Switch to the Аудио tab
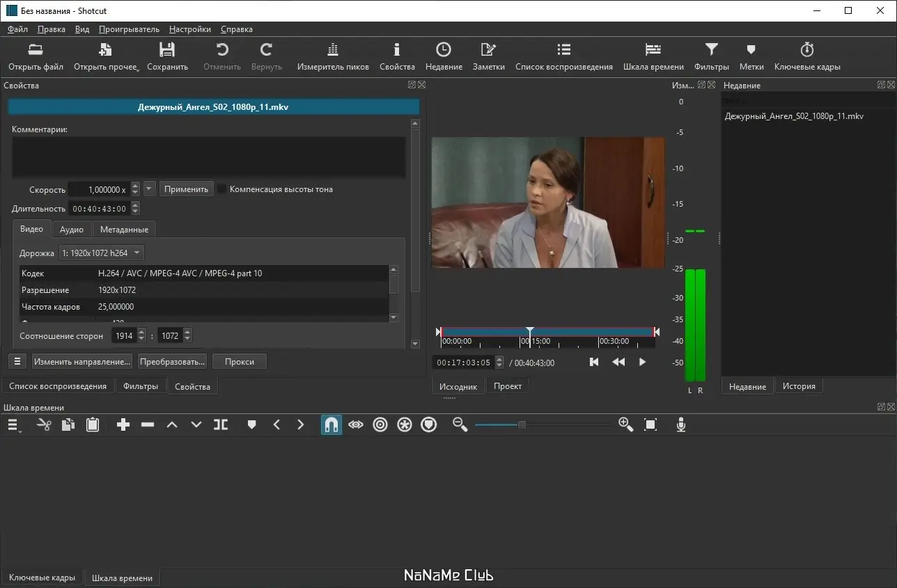 click(72, 229)
